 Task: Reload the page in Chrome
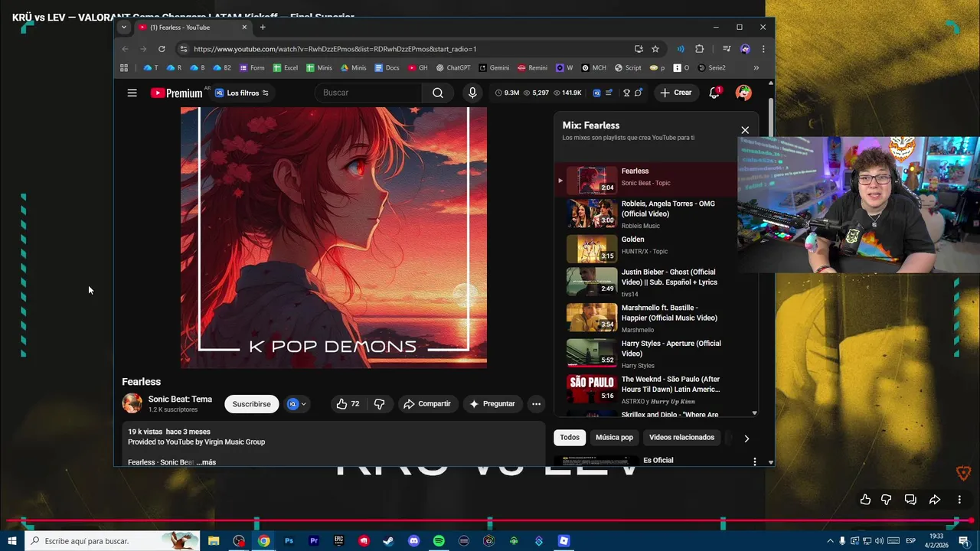(x=162, y=49)
